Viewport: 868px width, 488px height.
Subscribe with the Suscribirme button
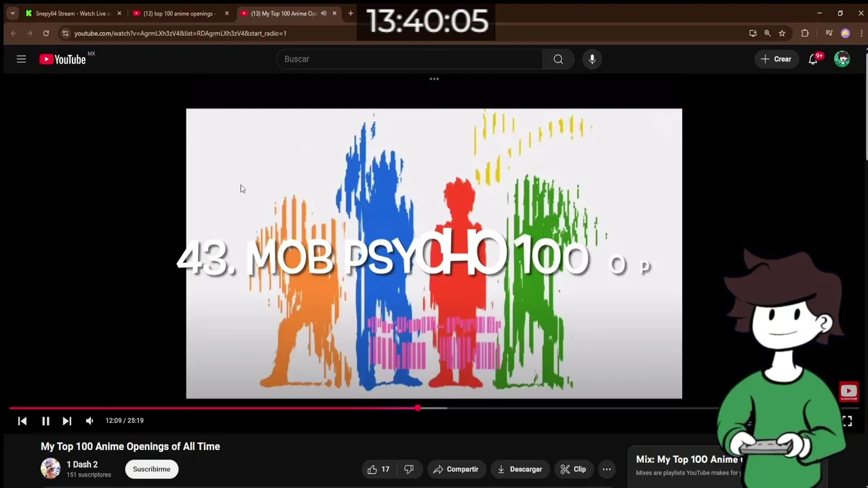[152, 469]
